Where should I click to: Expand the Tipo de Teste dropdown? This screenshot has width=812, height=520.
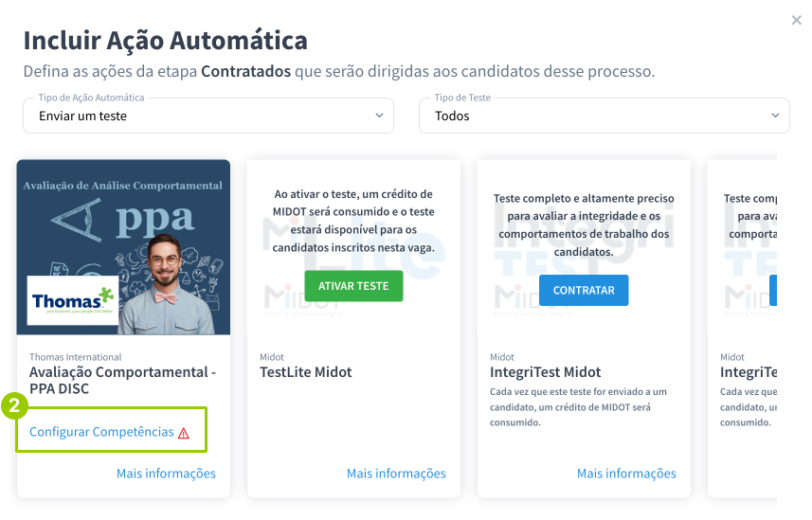(x=604, y=116)
